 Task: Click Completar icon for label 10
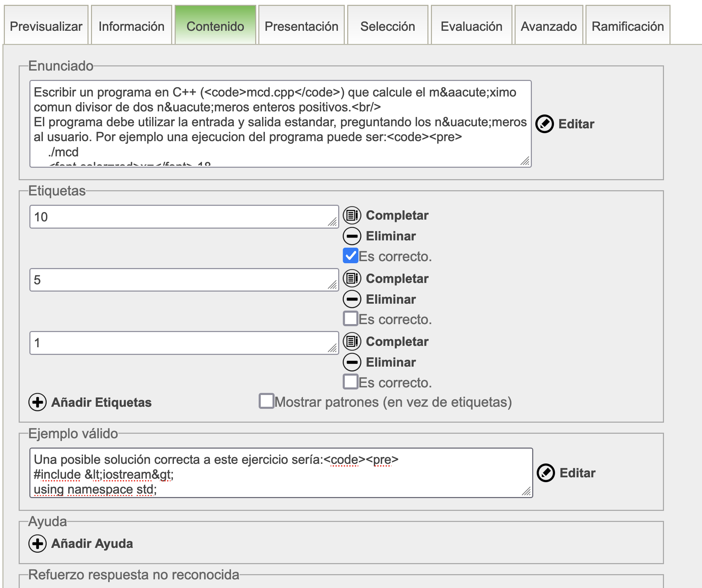352,215
